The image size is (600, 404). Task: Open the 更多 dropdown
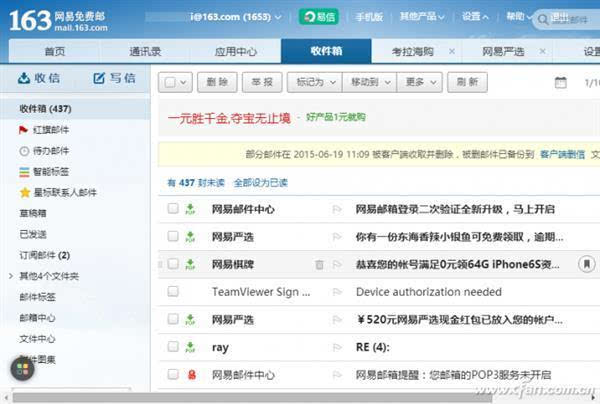coord(420,82)
